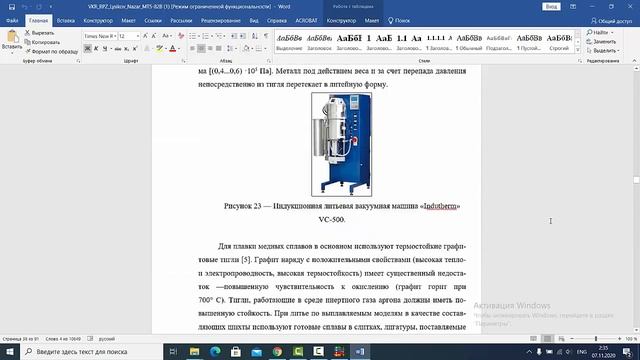The image size is (640, 360).
Task: Switch to the ACROBAT tab
Action: tap(306, 20)
